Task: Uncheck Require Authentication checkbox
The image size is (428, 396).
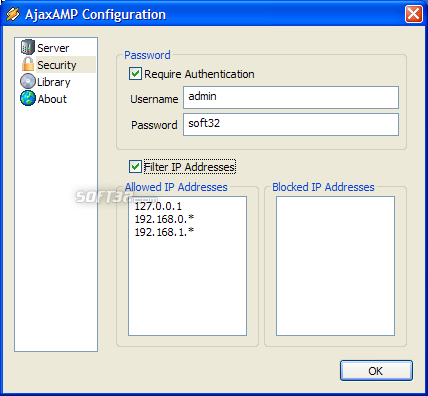Action: [x=135, y=74]
